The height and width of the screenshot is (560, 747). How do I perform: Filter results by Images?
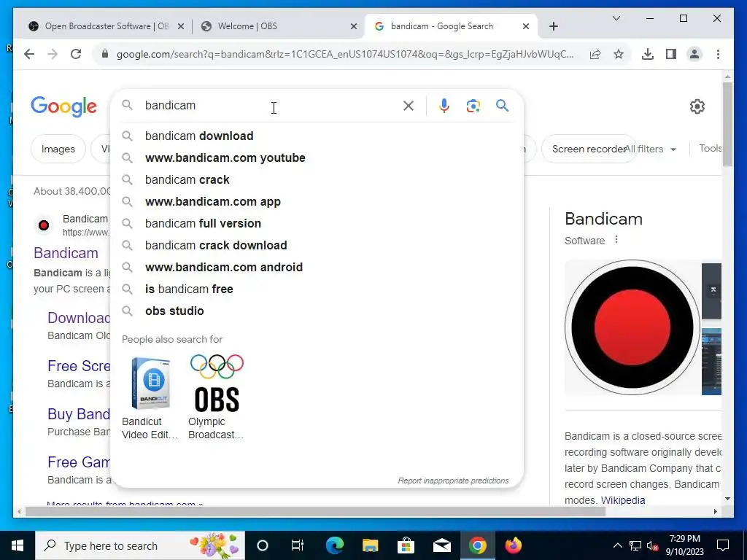[x=58, y=149]
